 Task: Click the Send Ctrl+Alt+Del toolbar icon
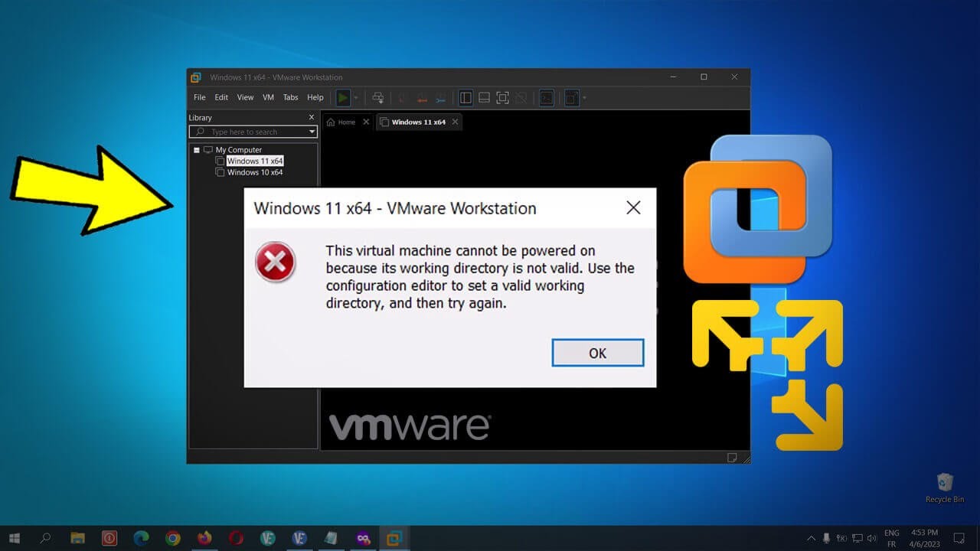(x=377, y=98)
